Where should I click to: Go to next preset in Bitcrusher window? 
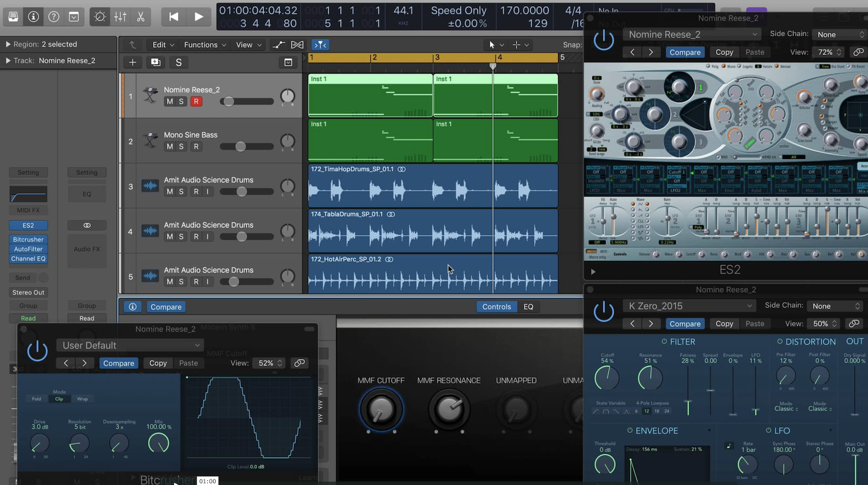point(85,363)
